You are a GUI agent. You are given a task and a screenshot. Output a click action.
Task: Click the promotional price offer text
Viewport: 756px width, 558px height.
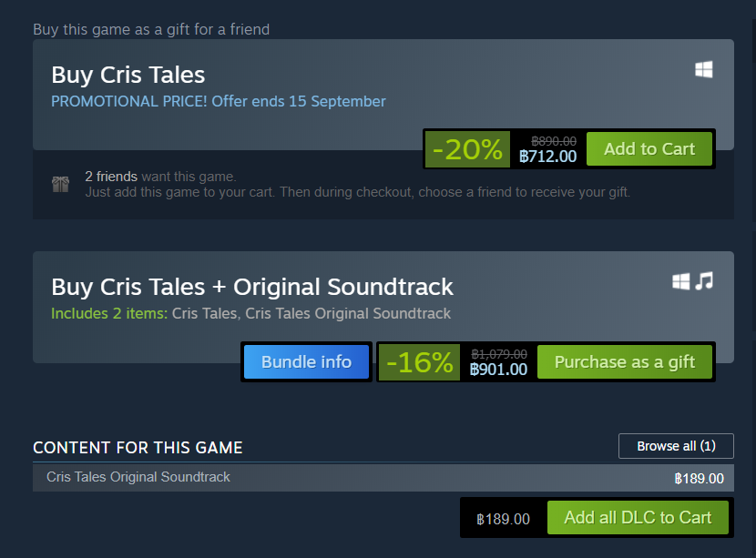[219, 102]
